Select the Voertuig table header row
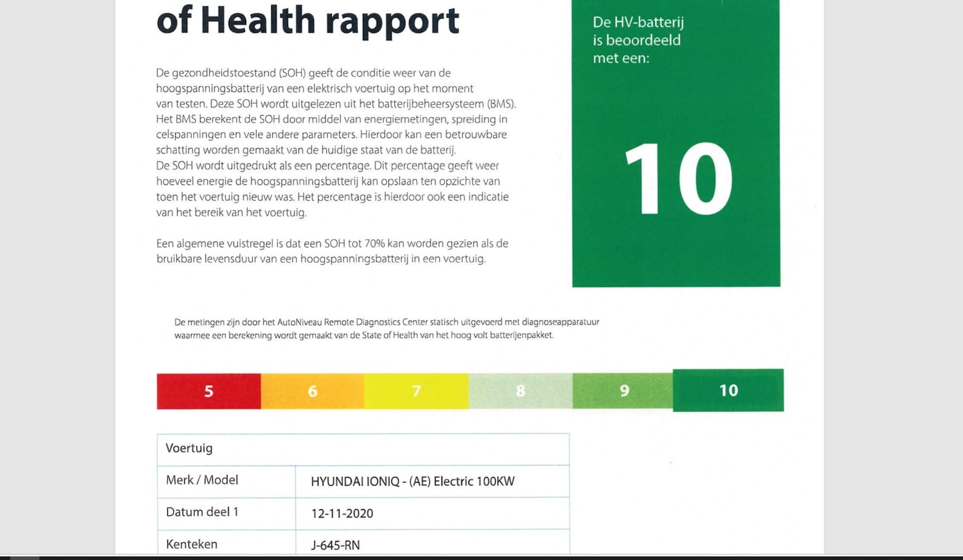 click(x=362, y=449)
